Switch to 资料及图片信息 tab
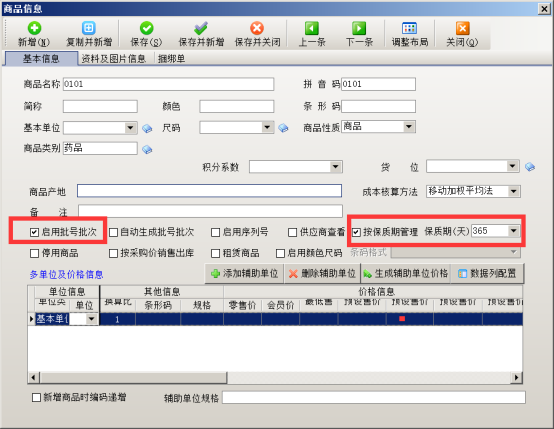The image size is (554, 429). pyautogui.click(x=113, y=59)
